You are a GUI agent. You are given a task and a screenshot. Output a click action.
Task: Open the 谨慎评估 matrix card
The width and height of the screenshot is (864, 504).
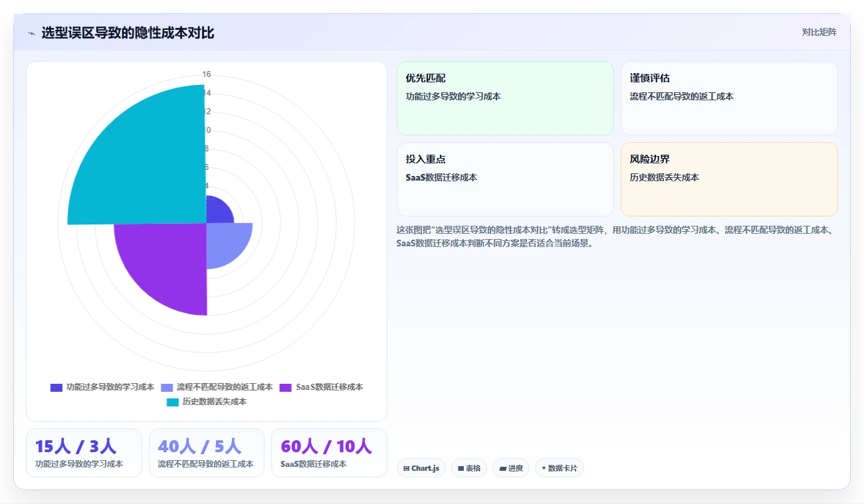pyautogui.click(x=729, y=98)
